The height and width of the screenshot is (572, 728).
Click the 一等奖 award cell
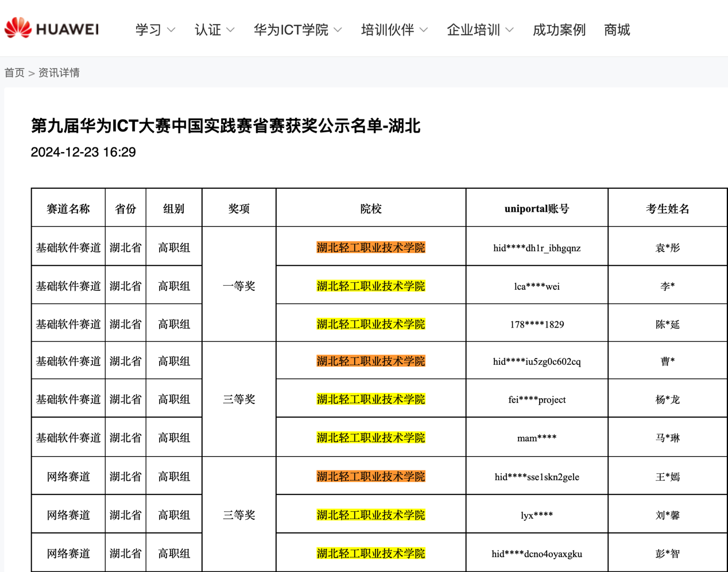pos(239,286)
